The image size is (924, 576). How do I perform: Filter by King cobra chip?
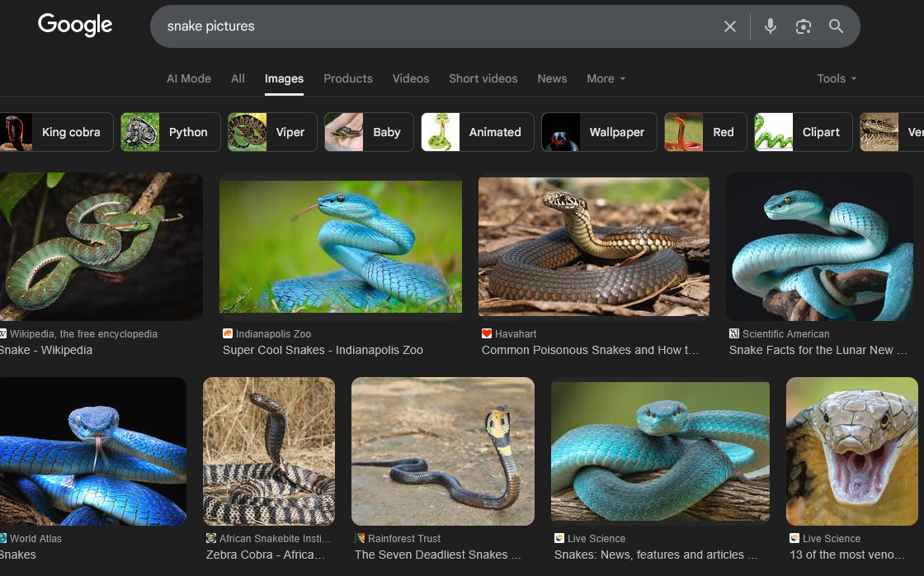point(56,132)
